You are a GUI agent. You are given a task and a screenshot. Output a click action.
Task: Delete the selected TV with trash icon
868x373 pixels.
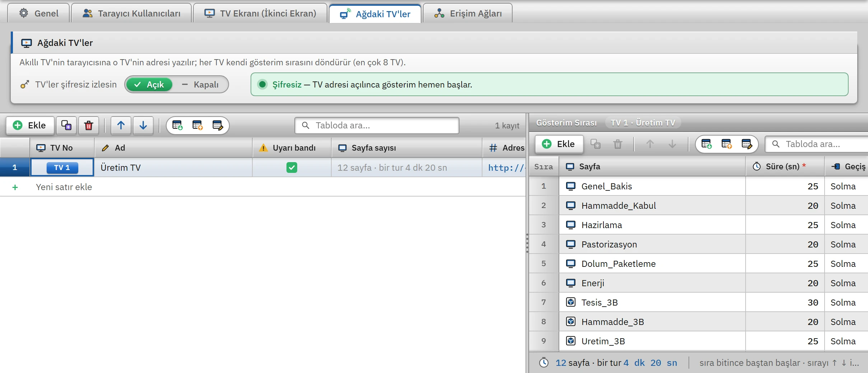coord(89,125)
